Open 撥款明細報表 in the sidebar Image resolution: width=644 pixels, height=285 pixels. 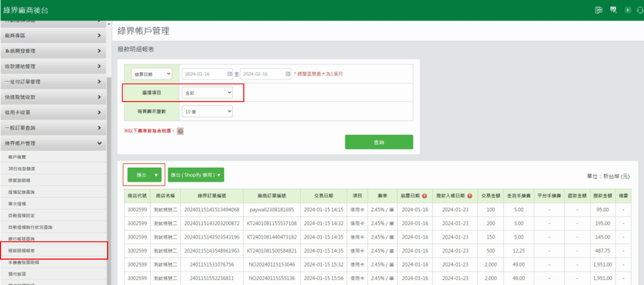[x=22, y=251]
